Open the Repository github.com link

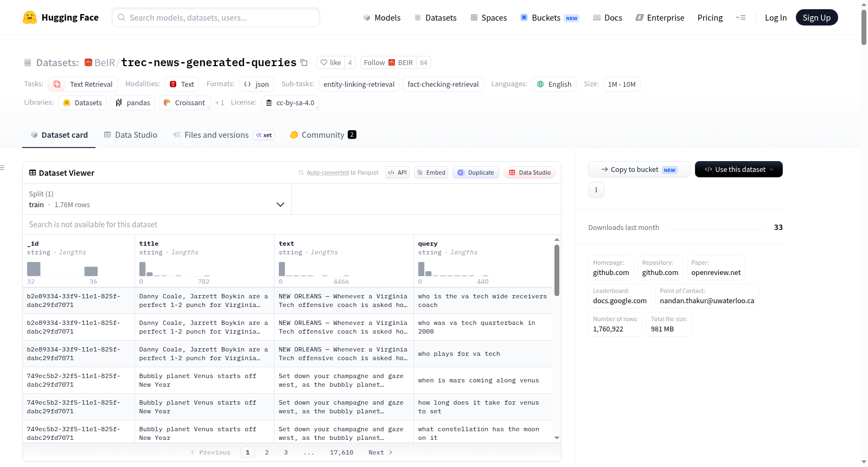660,268
